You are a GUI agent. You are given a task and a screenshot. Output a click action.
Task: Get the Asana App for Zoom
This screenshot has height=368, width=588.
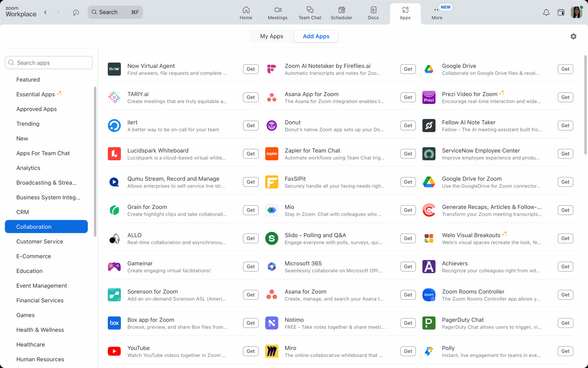click(408, 97)
